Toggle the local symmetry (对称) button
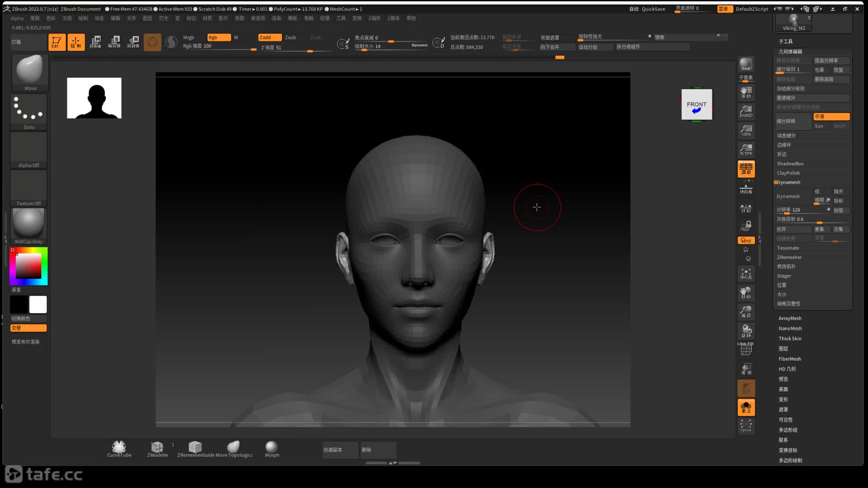The height and width of the screenshot is (488, 868). pyautogui.click(x=746, y=208)
